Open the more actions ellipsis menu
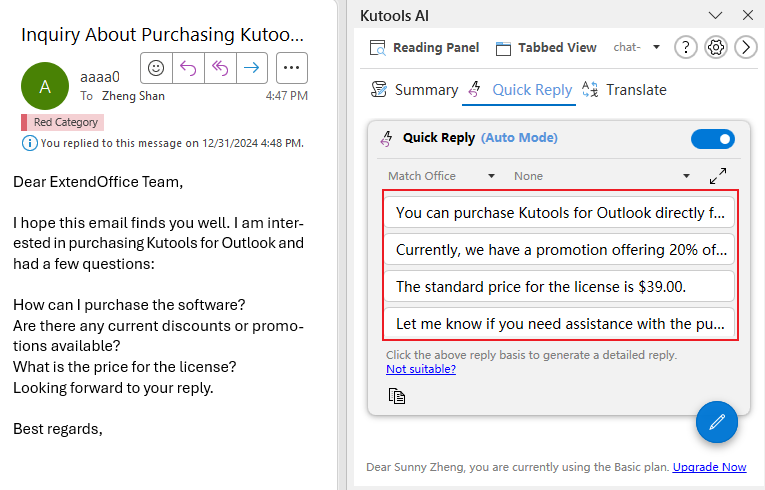The image size is (765, 490). pyautogui.click(x=291, y=68)
